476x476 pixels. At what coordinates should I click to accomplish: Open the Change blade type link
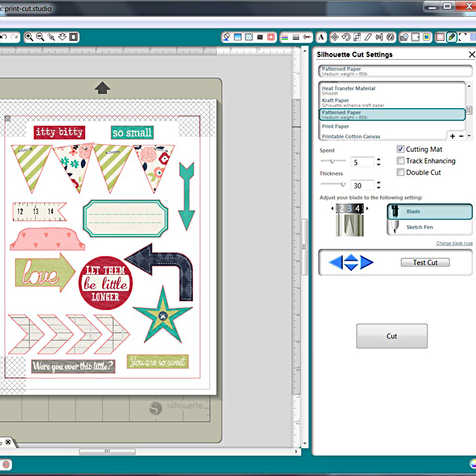(x=454, y=243)
